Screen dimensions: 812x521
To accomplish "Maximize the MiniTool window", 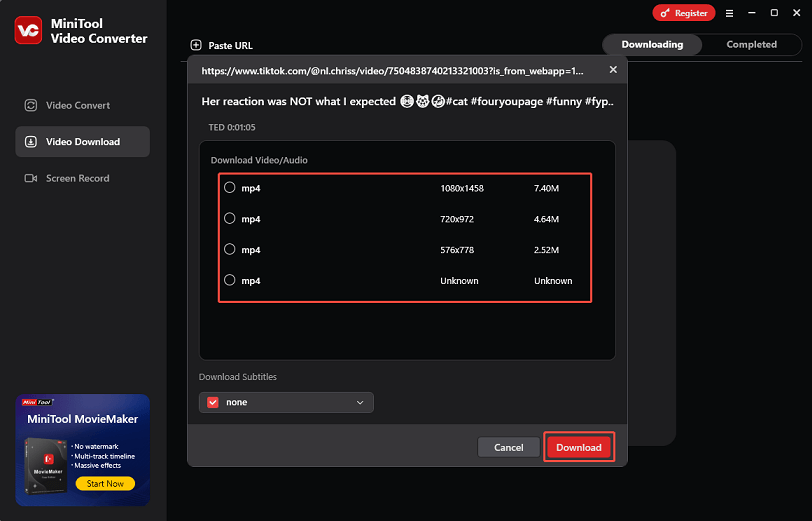I will tap(774, 13).
